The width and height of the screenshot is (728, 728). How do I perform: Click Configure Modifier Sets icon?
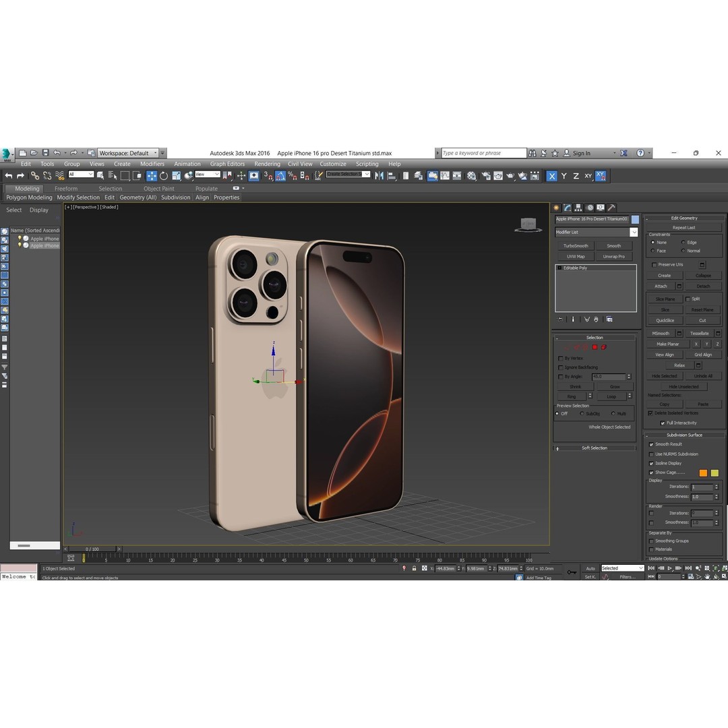[609, 320]
